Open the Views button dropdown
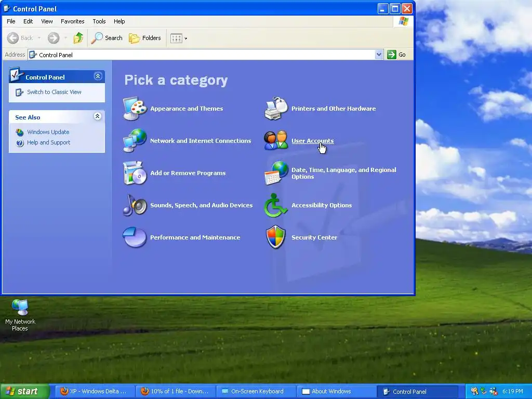532x399 pixels. pyautogui.click(x=179, y=38)
